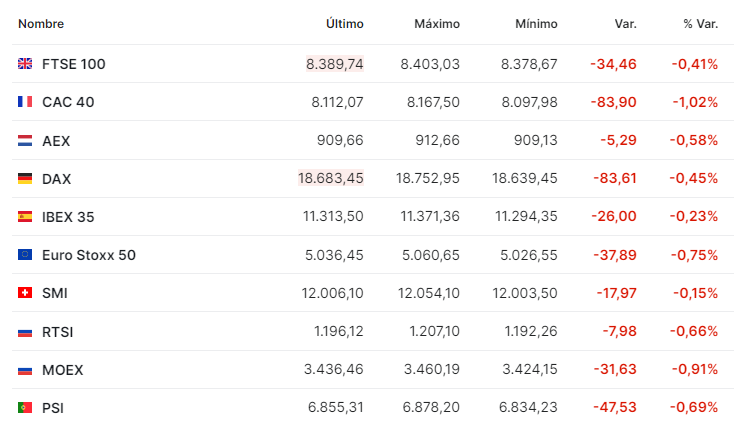Sort by the Último column header
The image size is (734, 422).
[x=345, y=23]
